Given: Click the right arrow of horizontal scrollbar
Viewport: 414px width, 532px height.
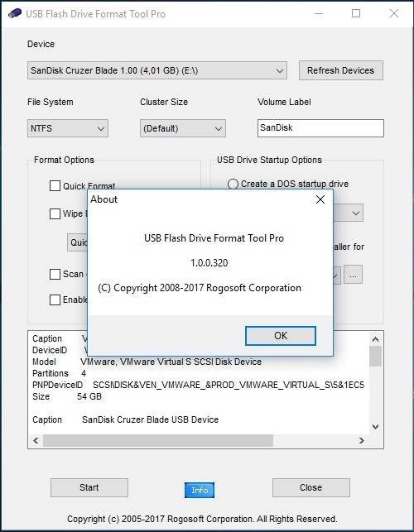Looking at the screenshot, I should 361,440.
